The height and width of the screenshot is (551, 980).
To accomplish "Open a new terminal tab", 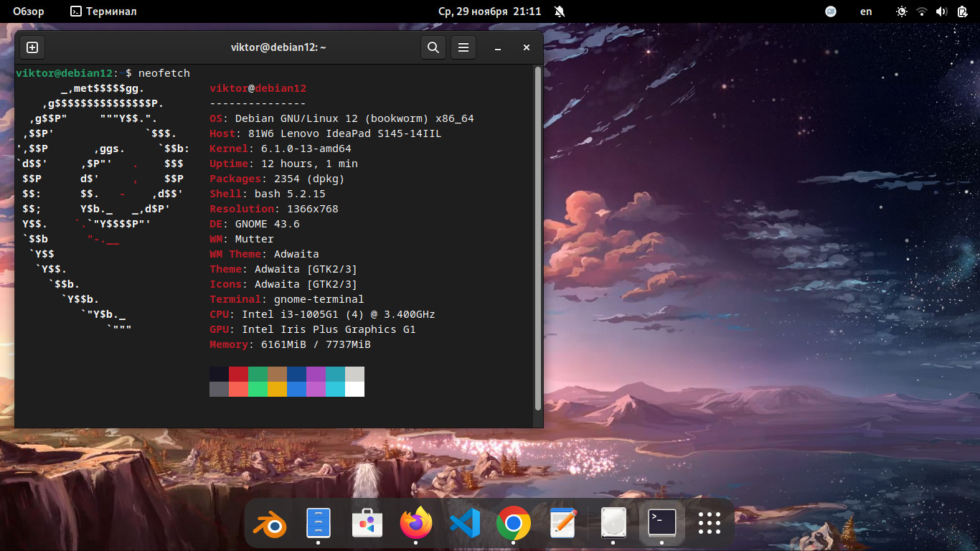I will pos(32,47).
